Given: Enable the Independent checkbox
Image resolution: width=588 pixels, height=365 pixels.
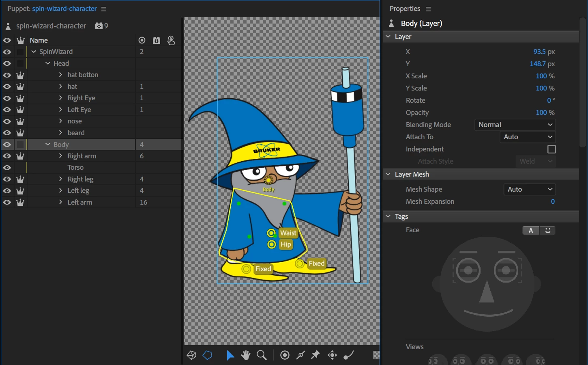Looking at the screenshot, I should [552, 149].
